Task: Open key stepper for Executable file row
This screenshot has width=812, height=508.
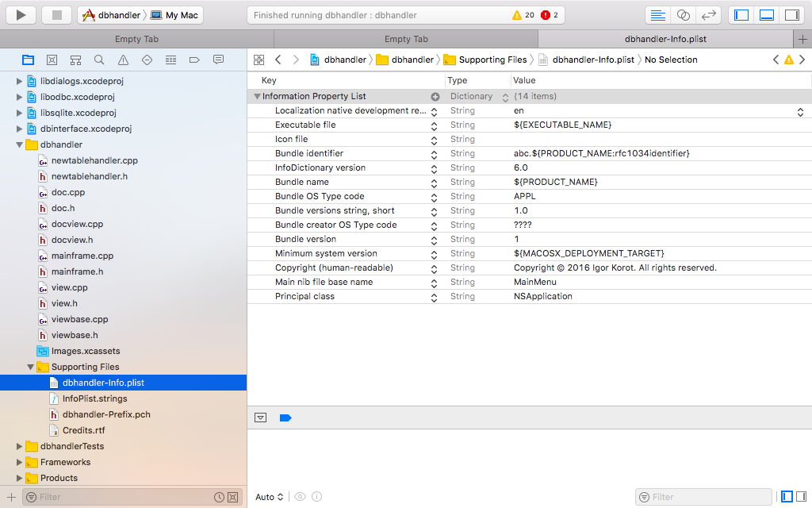Action: point(434,126)
